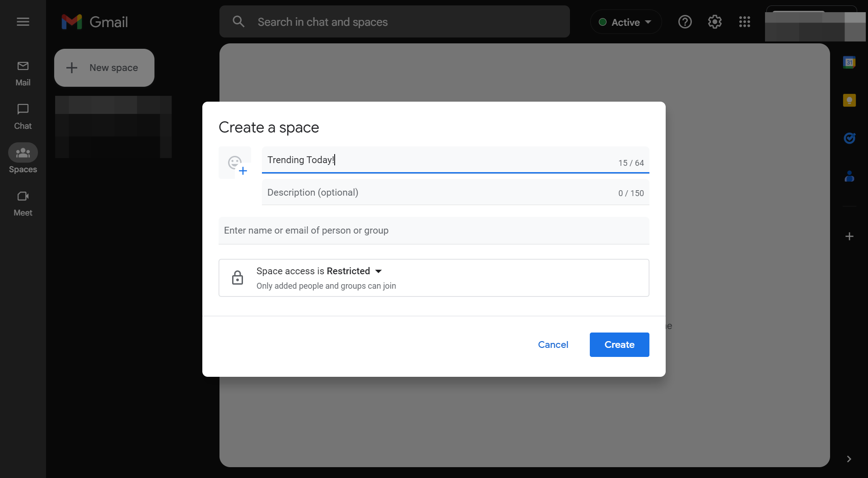Click the '15 / 64' character counter
Screen dimensions: 868x478
point(631,163)
